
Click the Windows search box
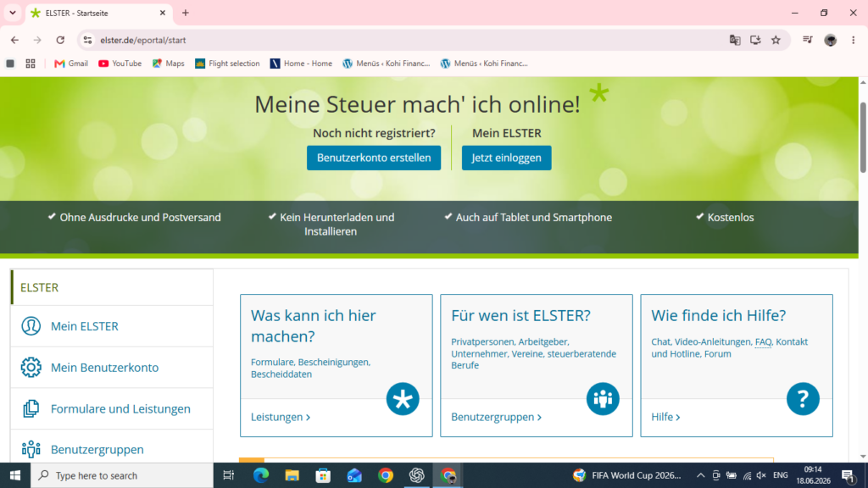(122, 475)
